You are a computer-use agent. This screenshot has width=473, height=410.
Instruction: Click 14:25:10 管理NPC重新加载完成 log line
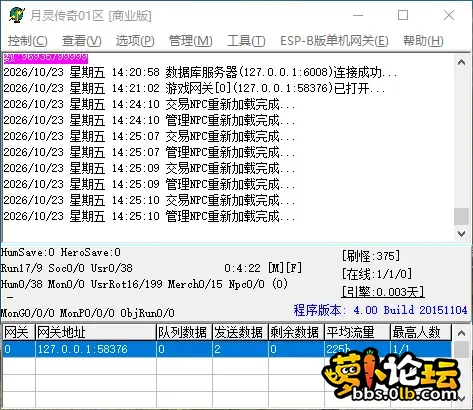click(149, 216)
